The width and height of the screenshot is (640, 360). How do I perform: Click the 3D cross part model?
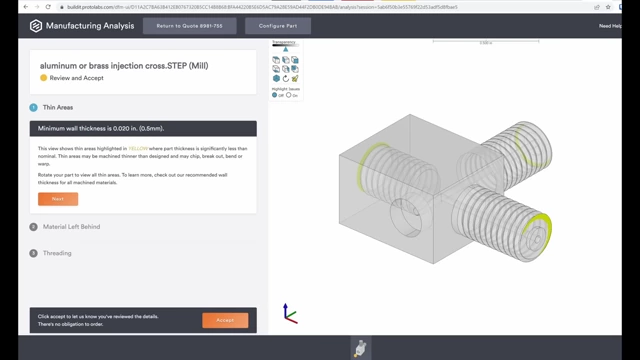[x=445, y=190]
